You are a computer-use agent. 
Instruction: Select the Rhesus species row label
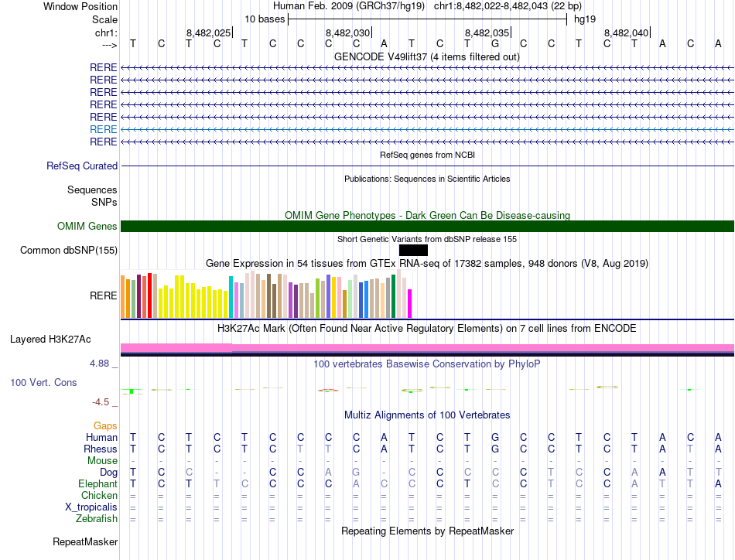coord(101,449)
